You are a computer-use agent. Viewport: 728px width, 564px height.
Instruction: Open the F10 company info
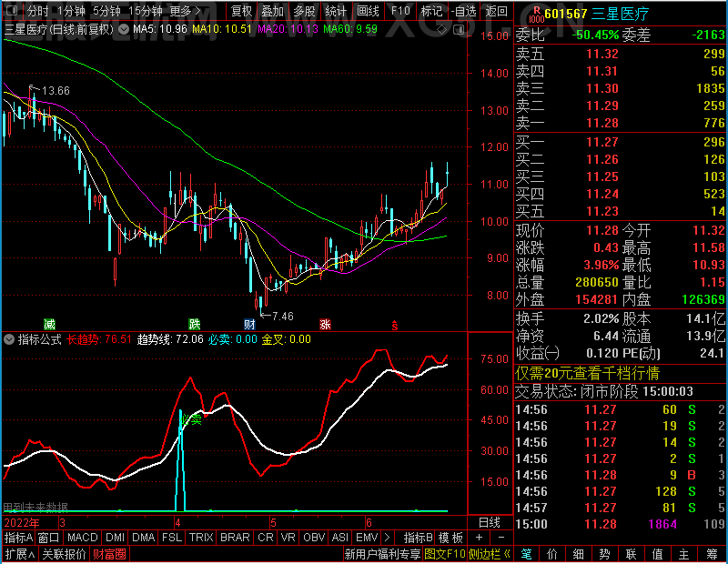(x=400, y=11)
